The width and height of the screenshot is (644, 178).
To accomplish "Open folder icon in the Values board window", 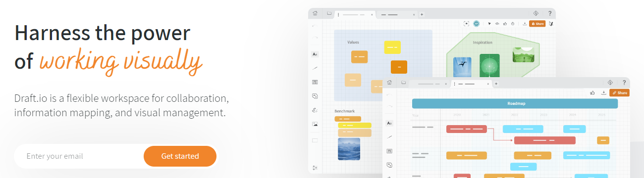I will [329, 14].
